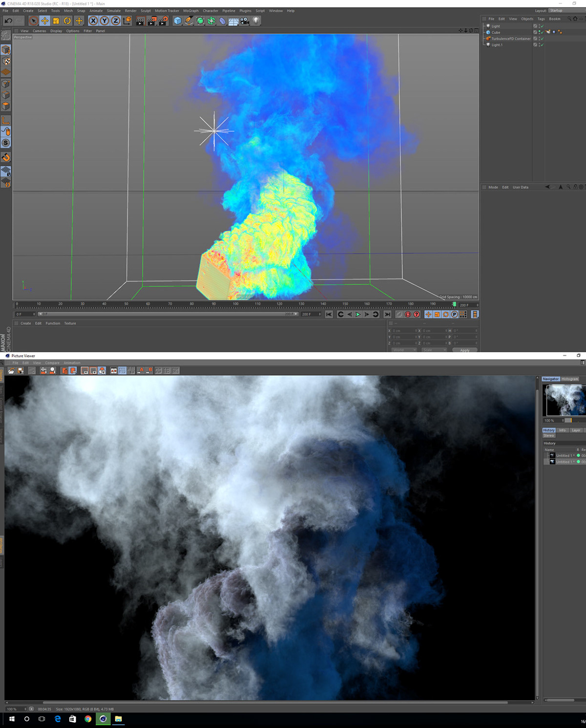Open the Layout dropdown set to Startup
Screen dimensions: 586x728
(x=566, y=11)
